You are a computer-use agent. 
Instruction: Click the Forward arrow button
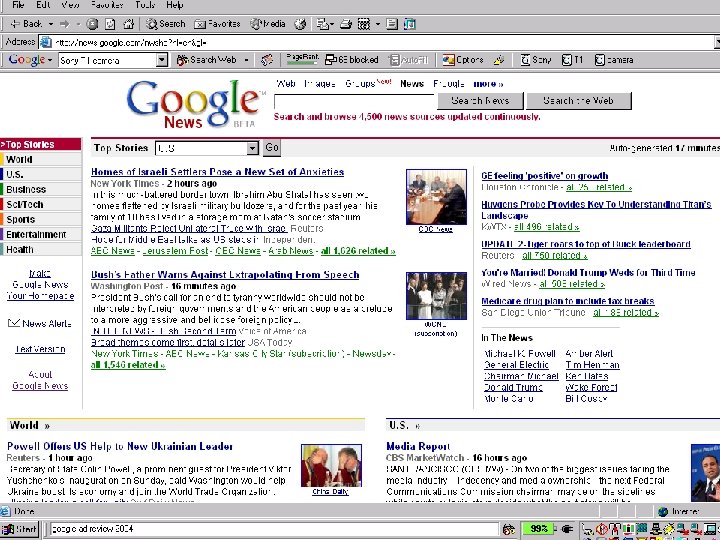pos(65,24)
